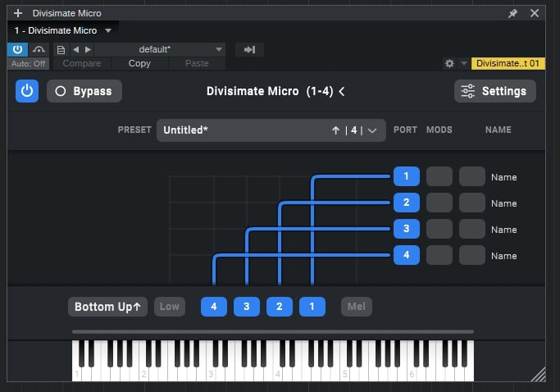The width and height of the screenshot is (560, 392).
Task: Click the yellow 'Divisimate..t 01' label
Action: coord(508,64)
